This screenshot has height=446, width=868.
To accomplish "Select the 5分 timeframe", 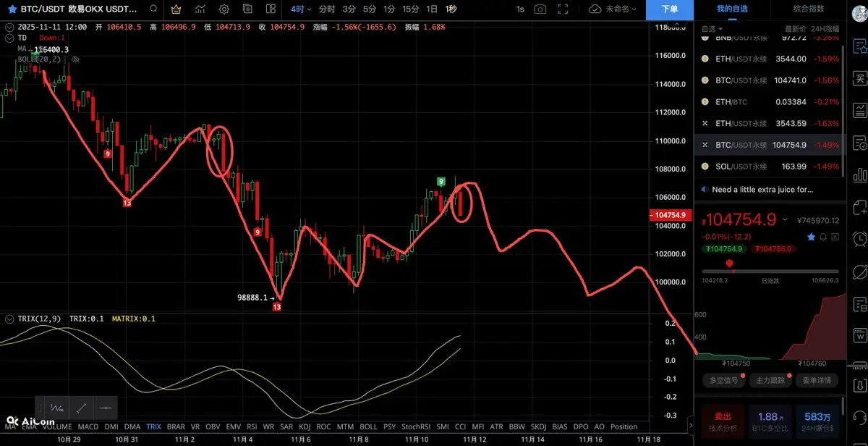I will pos(370,9).
